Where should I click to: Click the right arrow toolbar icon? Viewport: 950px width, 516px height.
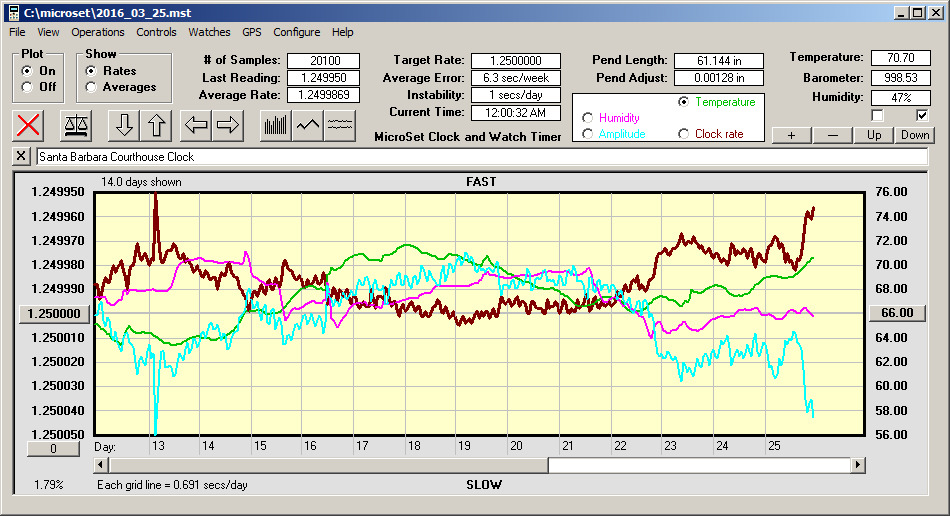228,126
